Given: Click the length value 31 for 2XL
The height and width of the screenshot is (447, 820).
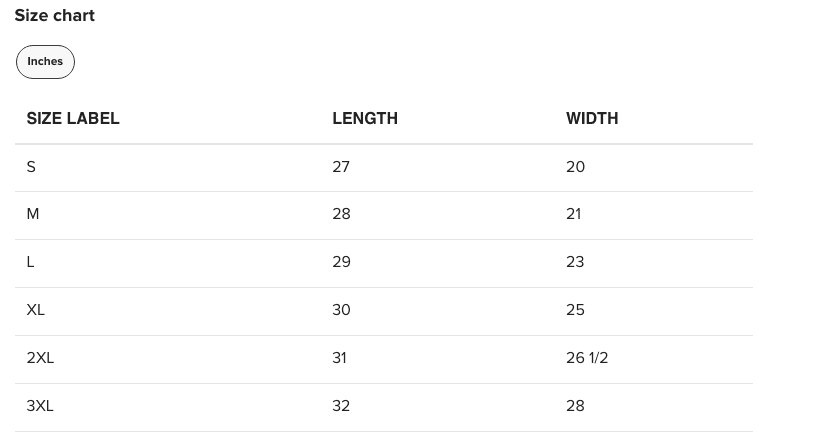Looking at the screenshot, I should coord(340,358).
